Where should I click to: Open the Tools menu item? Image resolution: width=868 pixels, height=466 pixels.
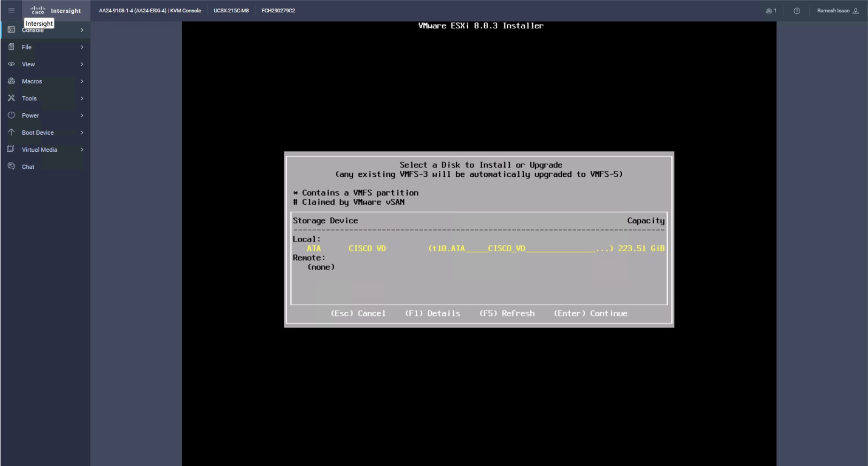(x=45, y=98)
